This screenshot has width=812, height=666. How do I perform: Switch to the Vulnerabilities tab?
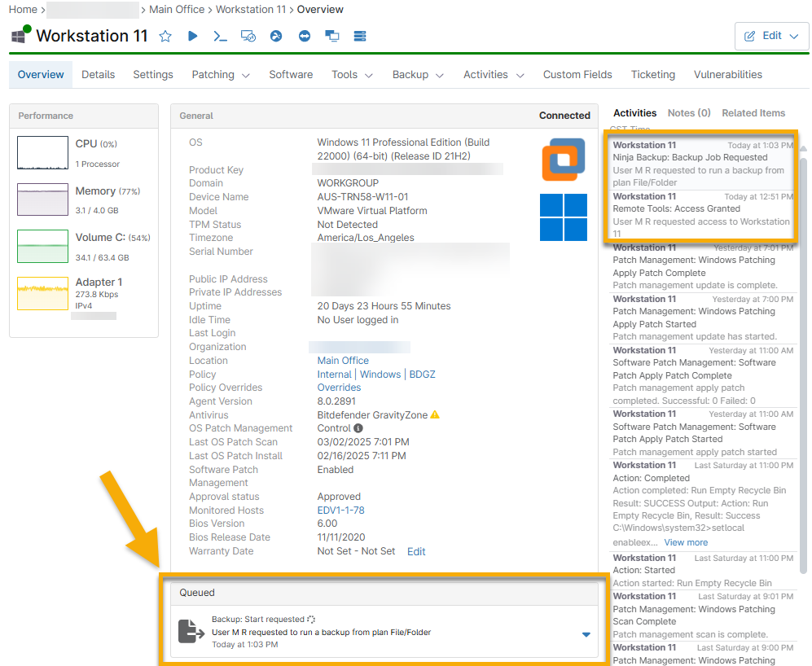coord(727,74)
